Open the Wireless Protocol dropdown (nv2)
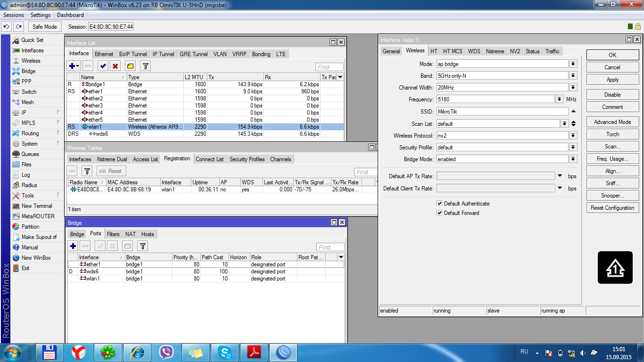 pyautogui.click(x=573, y=136)
